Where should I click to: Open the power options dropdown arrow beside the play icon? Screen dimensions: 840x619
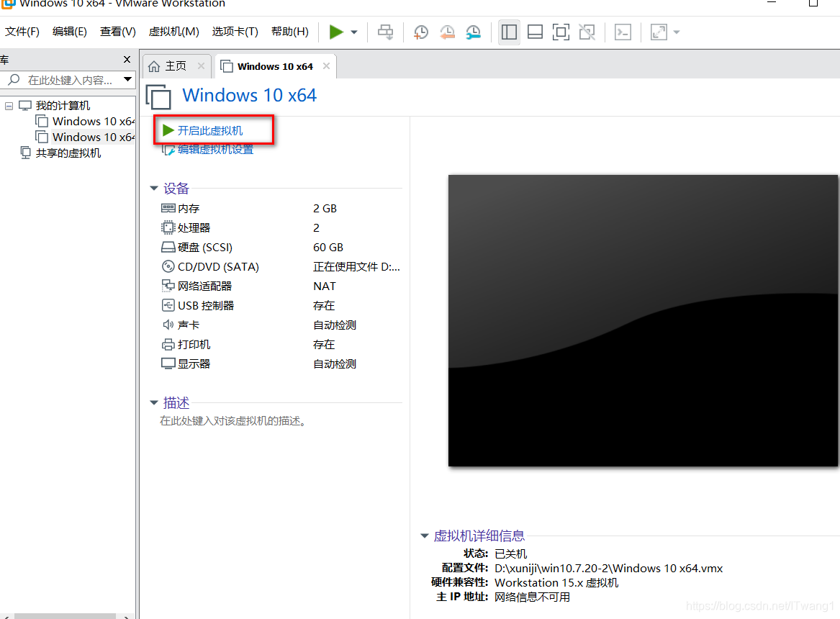(354, 32)
